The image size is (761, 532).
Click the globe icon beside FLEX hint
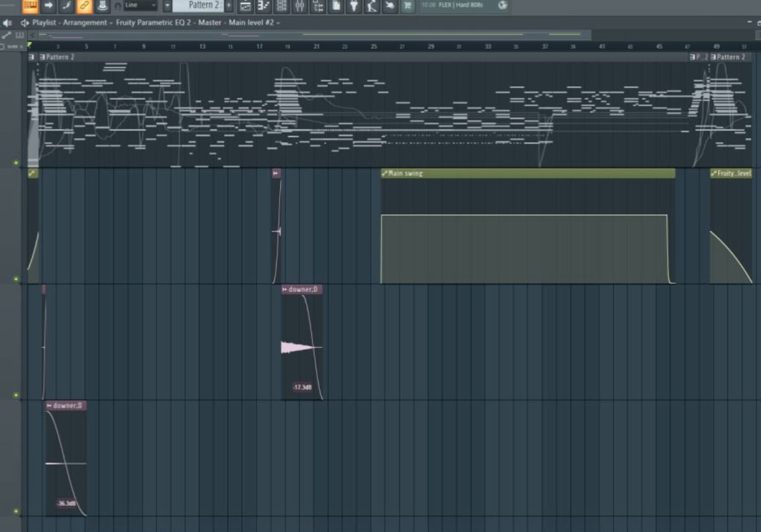coord(503,5)
